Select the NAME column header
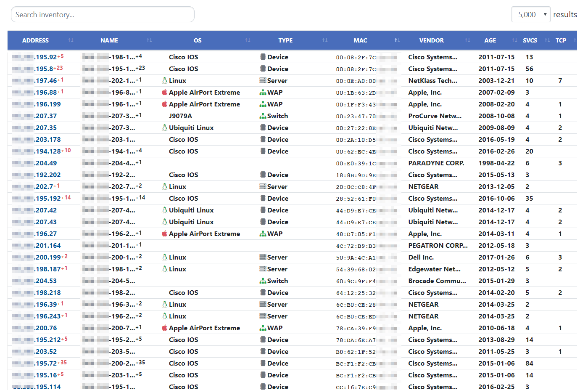The width and height of the screenshot is (588, 390). click(109, 40)
